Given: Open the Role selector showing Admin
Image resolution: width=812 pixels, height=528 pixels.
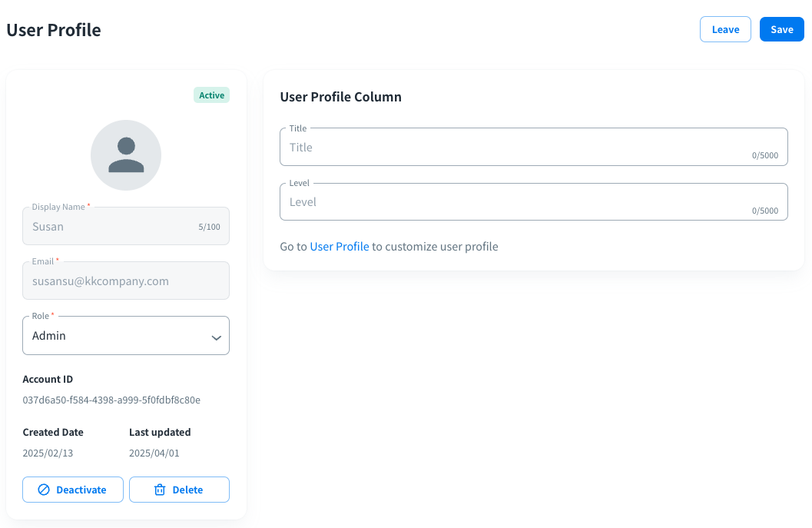Looking at the screenshot, I should tap(115, 336).
